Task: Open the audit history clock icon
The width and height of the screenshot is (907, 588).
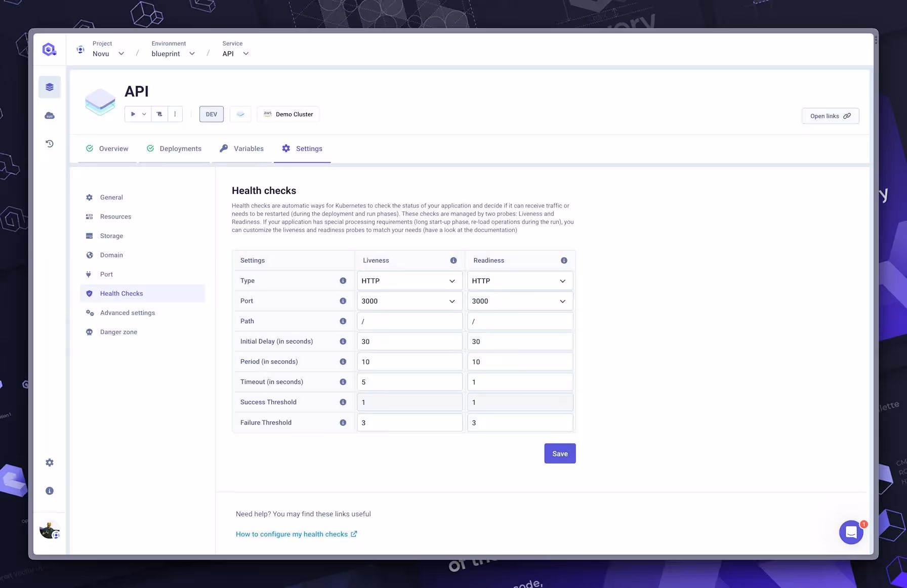Action: point(49,143)
